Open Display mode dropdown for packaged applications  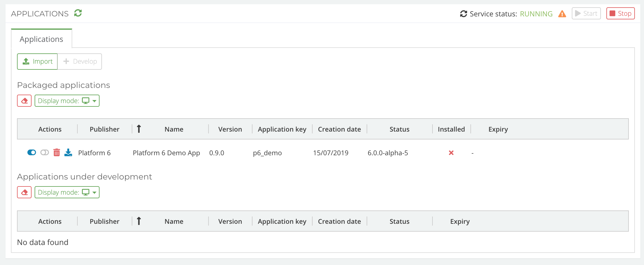[x=67, y=101]
